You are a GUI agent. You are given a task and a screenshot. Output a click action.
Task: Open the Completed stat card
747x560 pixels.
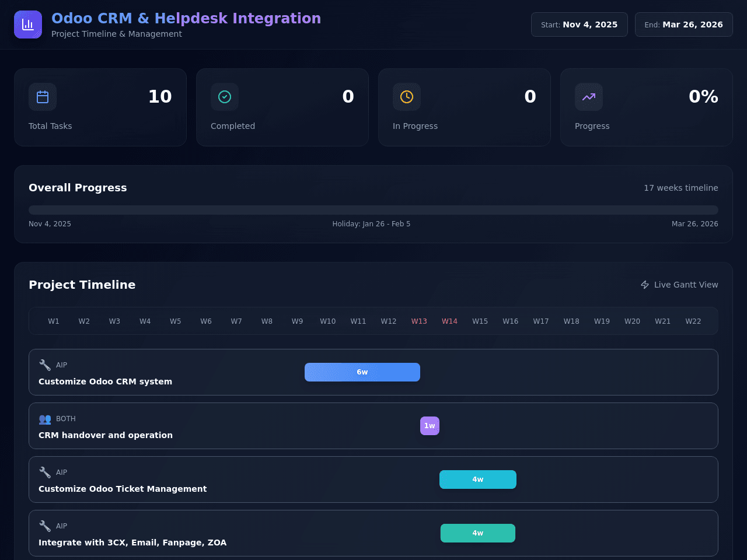282,107
